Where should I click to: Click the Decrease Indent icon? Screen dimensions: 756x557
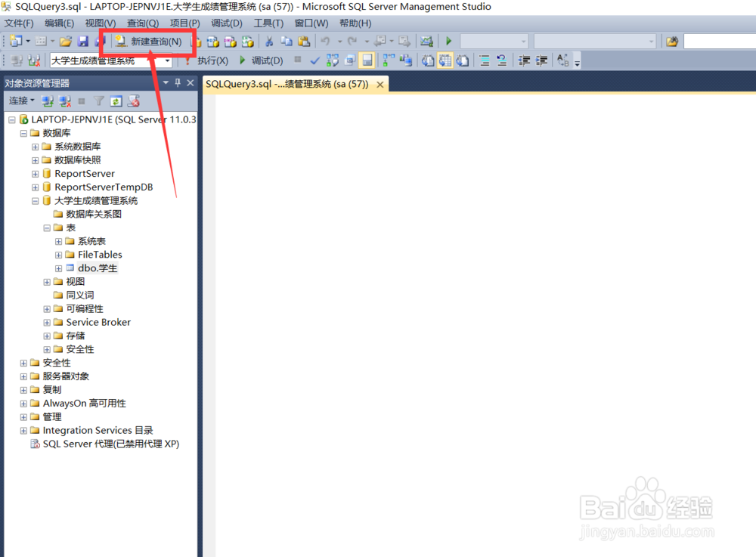click(x=524, y=60)
